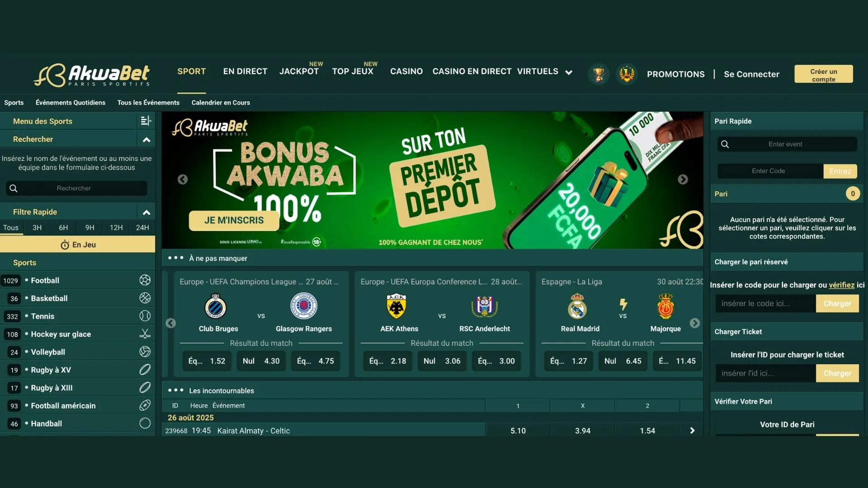Click the Volleyball icon in sports list
The width and height of the screenshot is (868, 488).
pos(145,352)
